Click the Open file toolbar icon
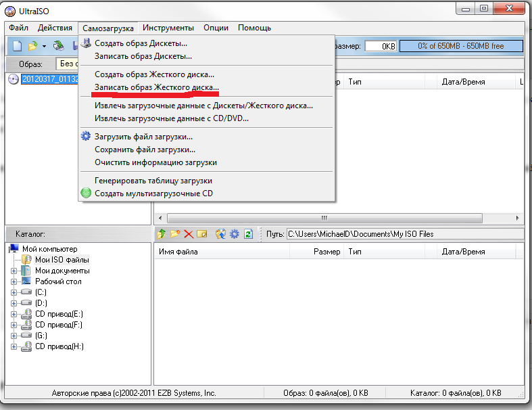This screenshot has width=532, height=410. [x=32, y=46]
